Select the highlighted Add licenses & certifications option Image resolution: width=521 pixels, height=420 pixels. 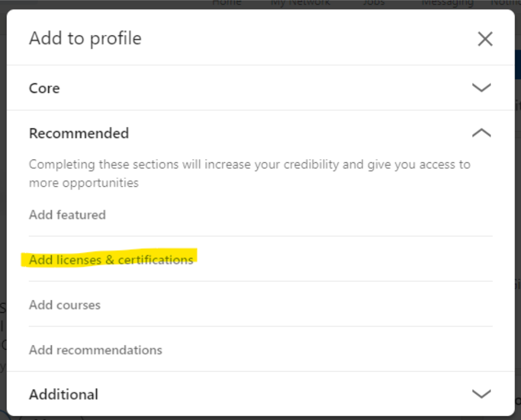tap(111, 259)
